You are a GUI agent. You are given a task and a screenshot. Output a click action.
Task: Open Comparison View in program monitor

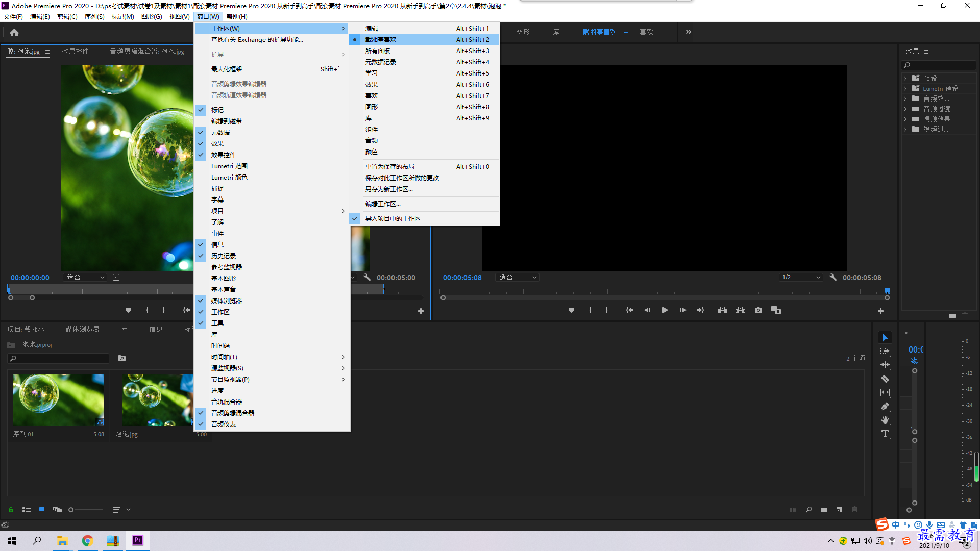coord(776,310)
